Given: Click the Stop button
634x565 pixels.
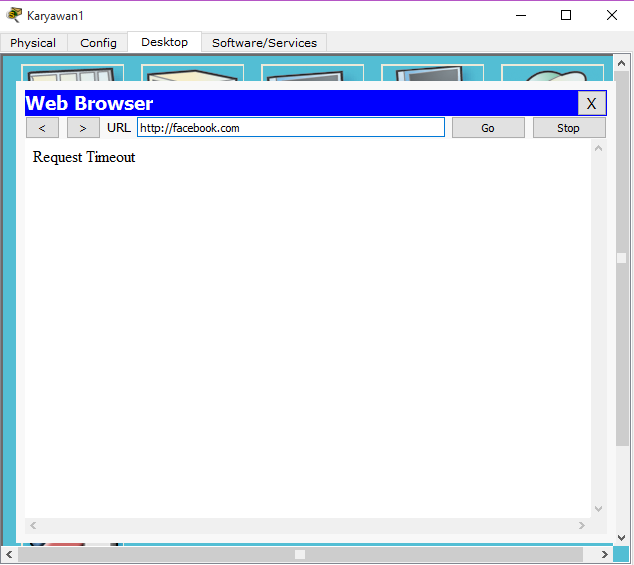Looking at the screenshot, I should 569,128.
